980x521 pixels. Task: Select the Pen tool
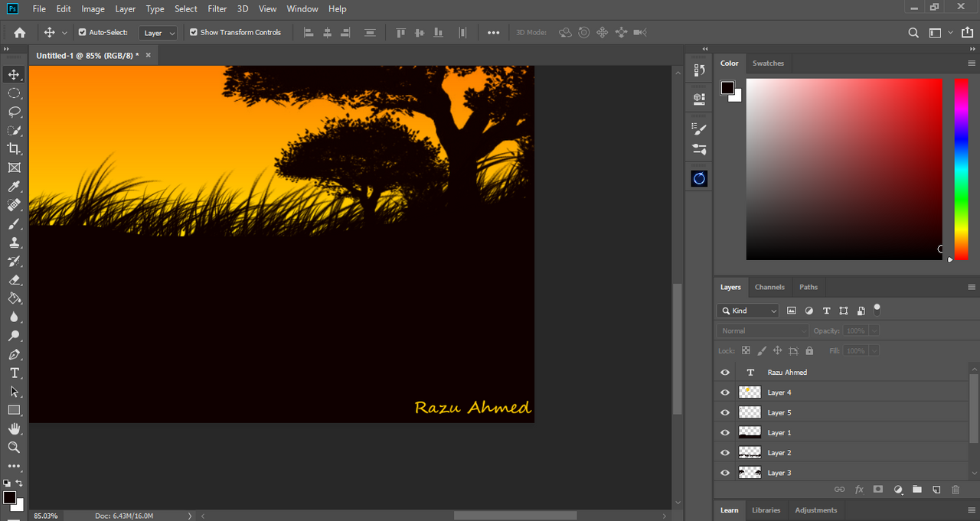(14, 355)
